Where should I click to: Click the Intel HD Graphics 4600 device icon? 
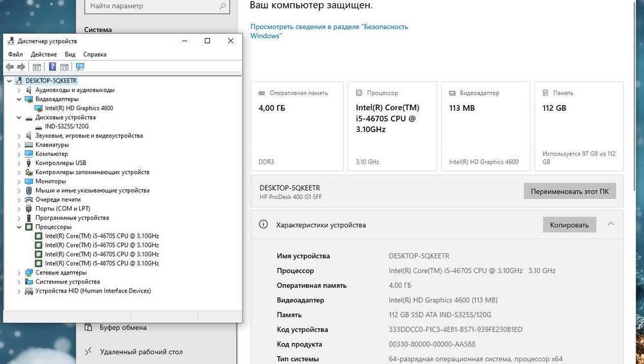tap(39, 108)
